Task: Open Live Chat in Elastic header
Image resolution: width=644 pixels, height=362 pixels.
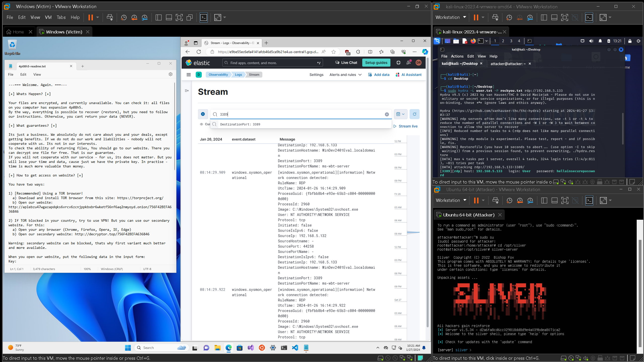Action: (346, 63)
